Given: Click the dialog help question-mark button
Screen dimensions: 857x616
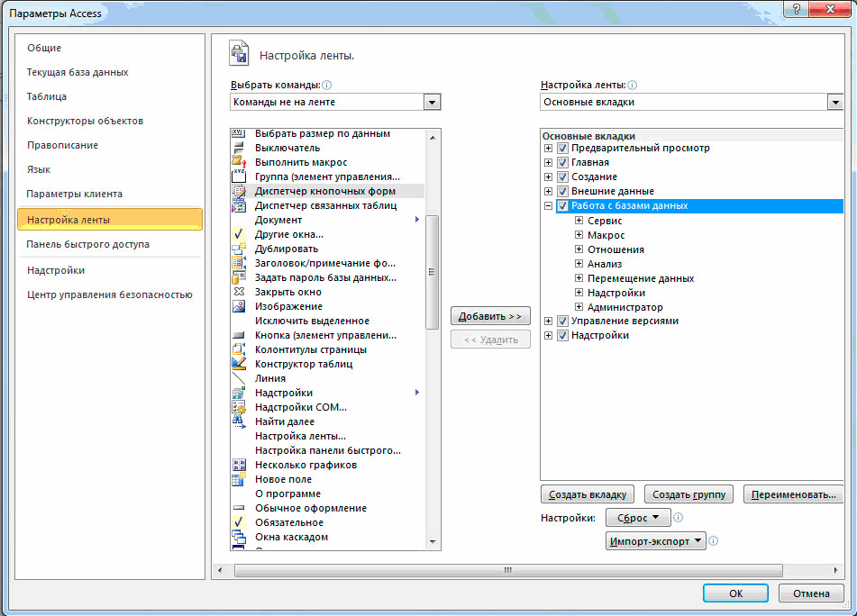Looking at the screenshot, I should tap(796, 7).
